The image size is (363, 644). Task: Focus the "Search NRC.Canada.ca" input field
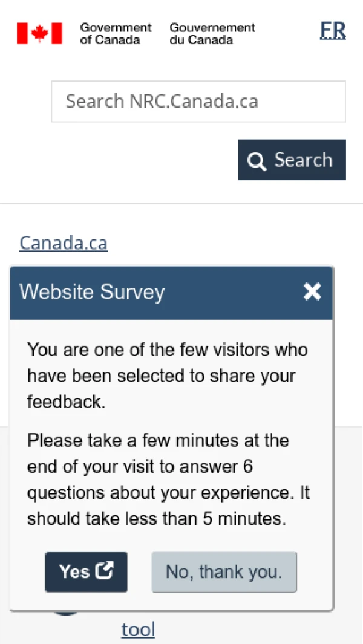pos(198,101)
